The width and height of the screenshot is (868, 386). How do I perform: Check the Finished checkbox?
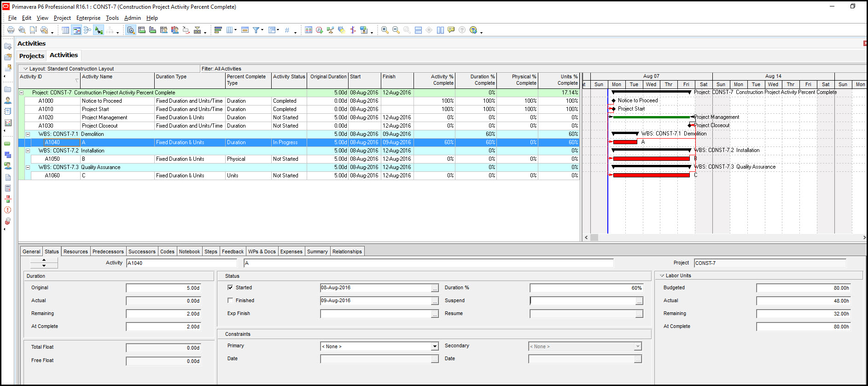point(230,300)
